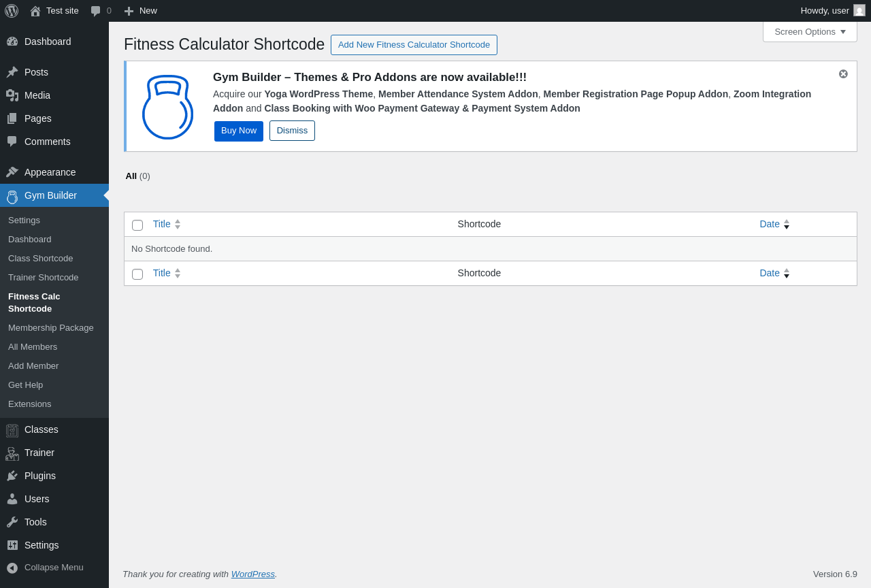Click the Tools wrench icon
871x588 pixels.
coord(12,523)
